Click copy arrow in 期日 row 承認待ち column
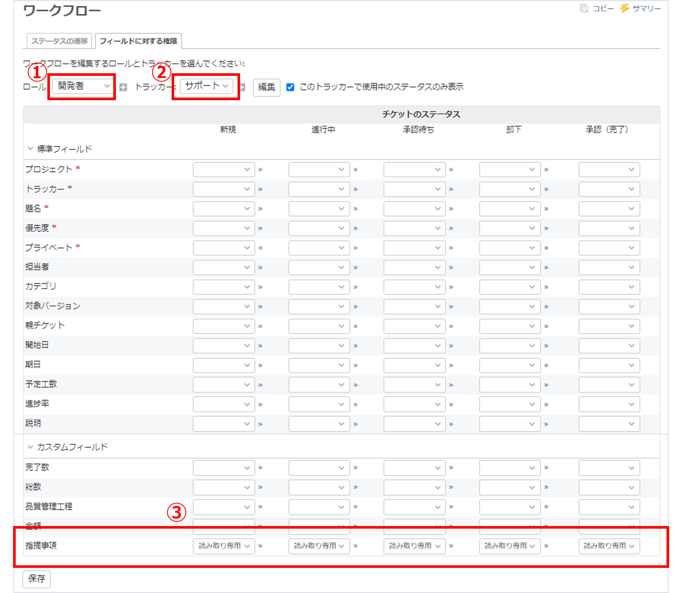The width and height of the screenshot is (700, 593). click(x=451, y=365)
